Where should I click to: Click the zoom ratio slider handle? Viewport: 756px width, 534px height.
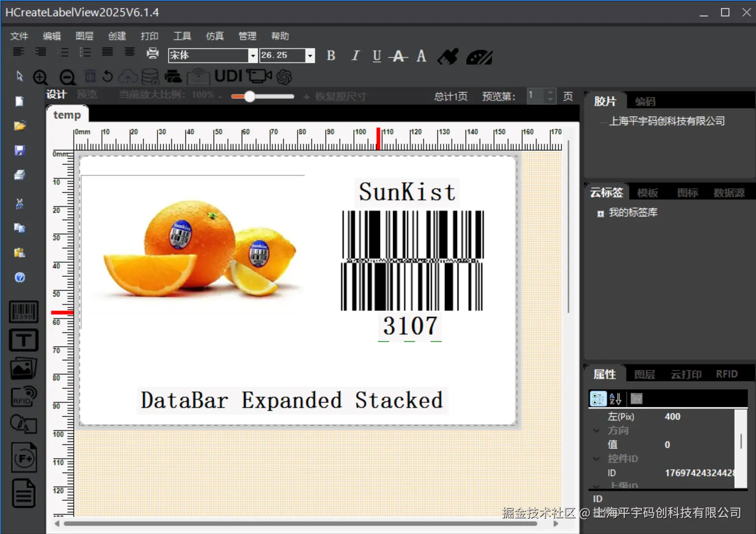pos(250,96)
